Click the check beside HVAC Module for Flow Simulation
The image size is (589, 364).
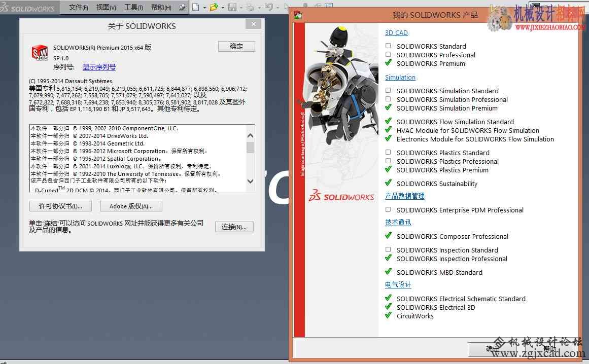389,129
